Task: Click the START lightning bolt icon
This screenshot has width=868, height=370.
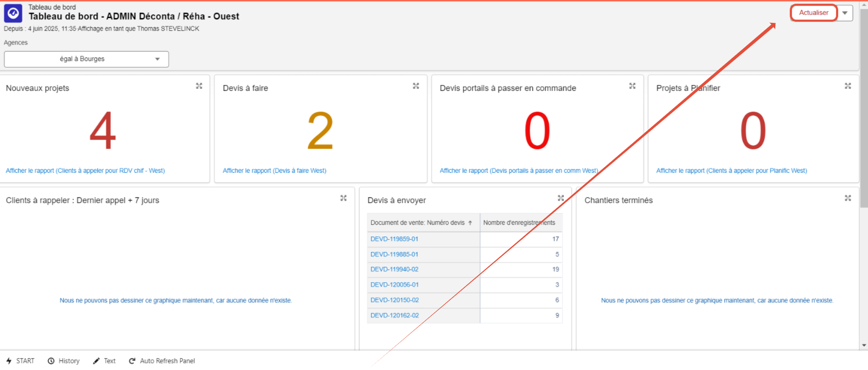Action: 9,361
